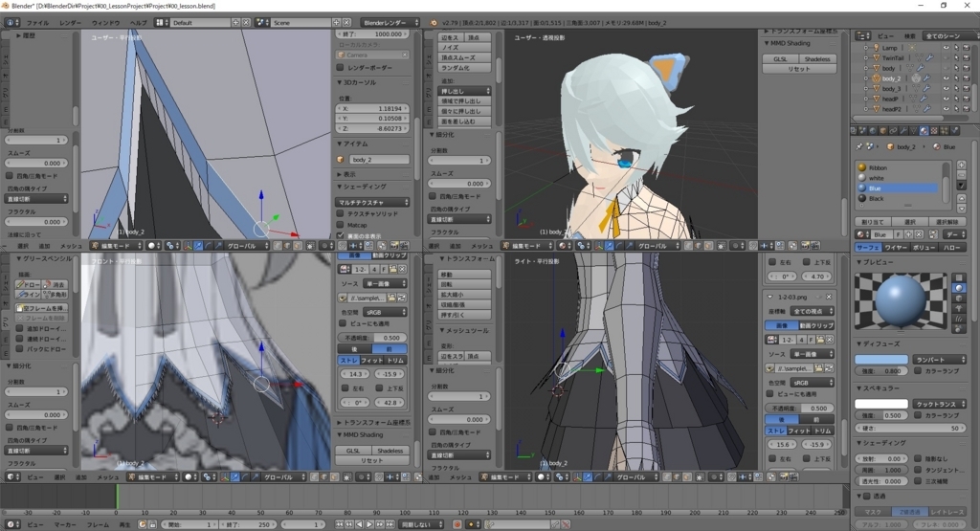
Task: Click the GLSL button in top MMD Shading
Action: pyautogui.click(x=780, y=58)
